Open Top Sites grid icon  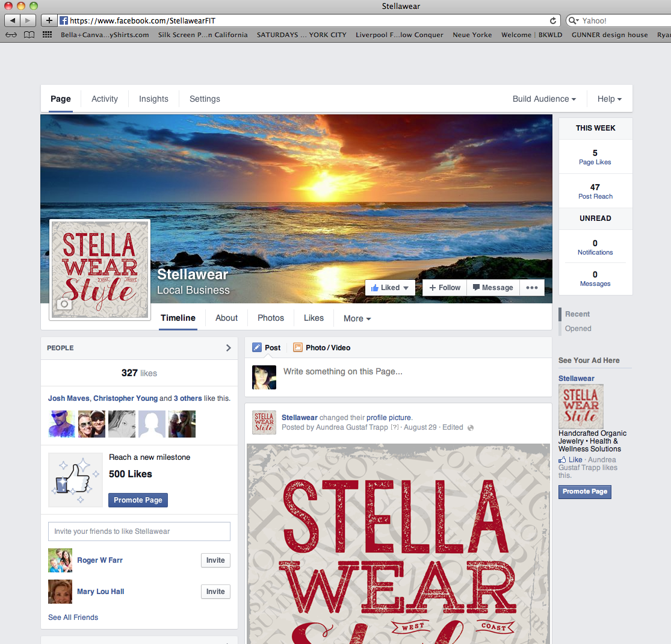(x=48, y=35)
